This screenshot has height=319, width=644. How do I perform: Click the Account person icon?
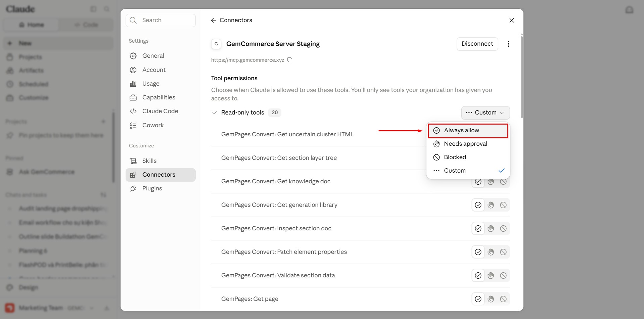pyautogui.click(x=133, y=70)
